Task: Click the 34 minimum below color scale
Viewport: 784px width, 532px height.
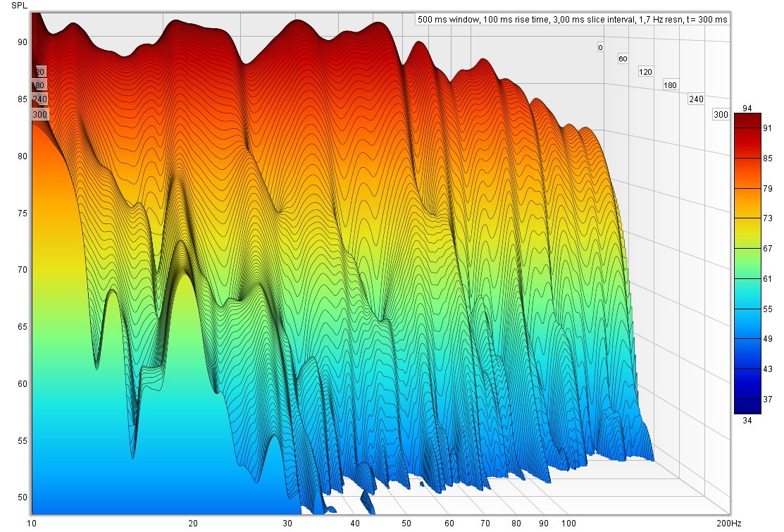Action: click(x=747, y=421)
